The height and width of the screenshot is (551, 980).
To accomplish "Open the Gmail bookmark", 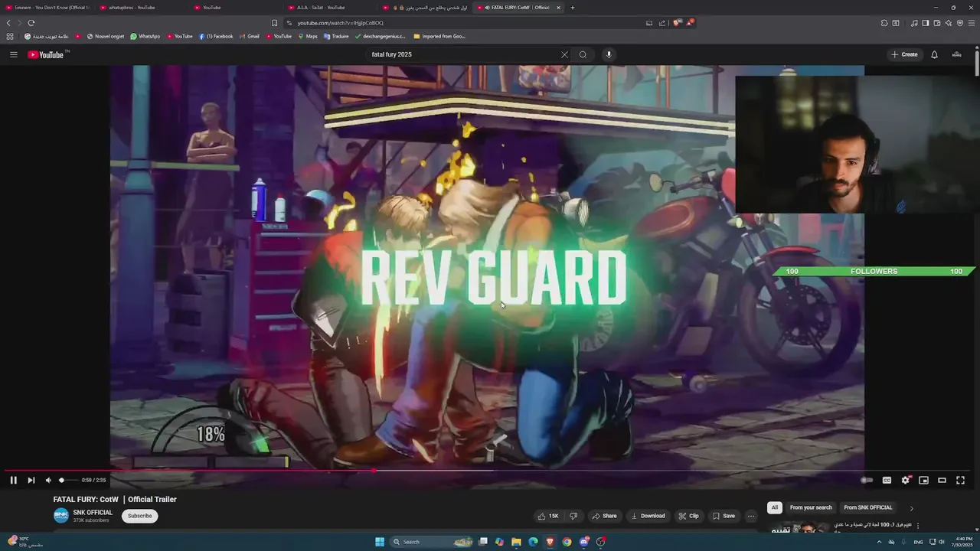I will 250,36.
